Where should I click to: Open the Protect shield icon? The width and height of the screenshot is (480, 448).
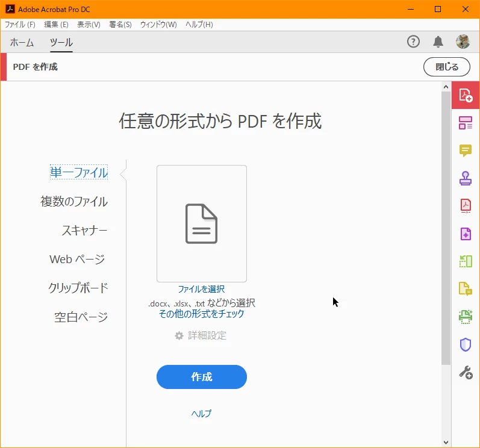[466, 344]
